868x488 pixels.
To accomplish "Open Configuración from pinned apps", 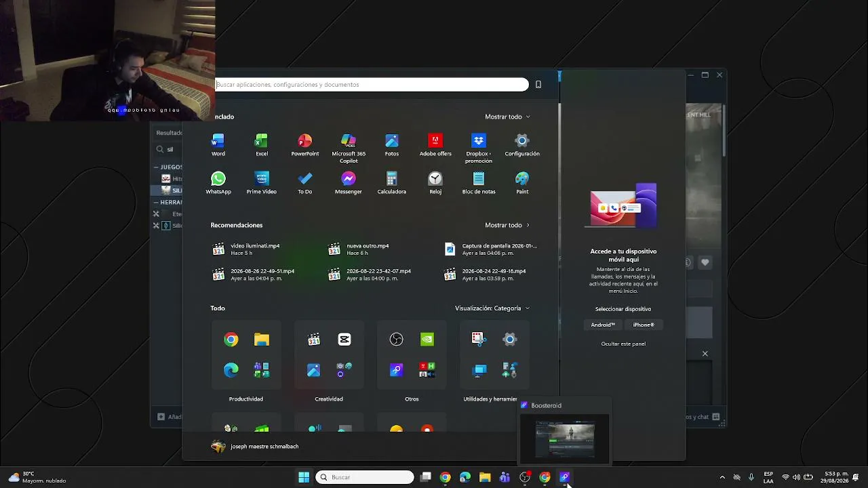I will pos(522,145).
